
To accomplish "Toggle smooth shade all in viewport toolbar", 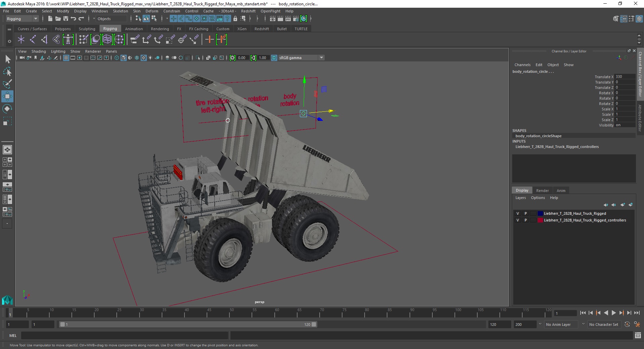I will [x=123, y=58].
